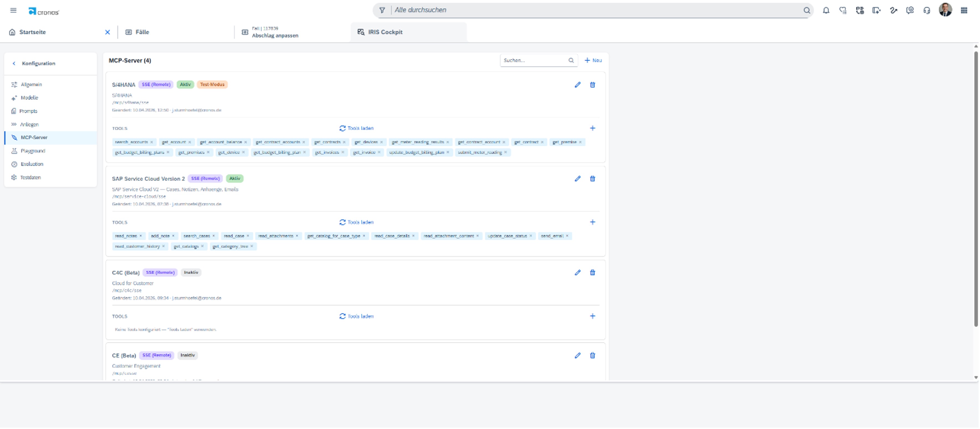The height and width of the screenshot is (429, 980).
Task: Click the Inaktiv badge on CE (Beta)
Action: click(x=188, y=356)
